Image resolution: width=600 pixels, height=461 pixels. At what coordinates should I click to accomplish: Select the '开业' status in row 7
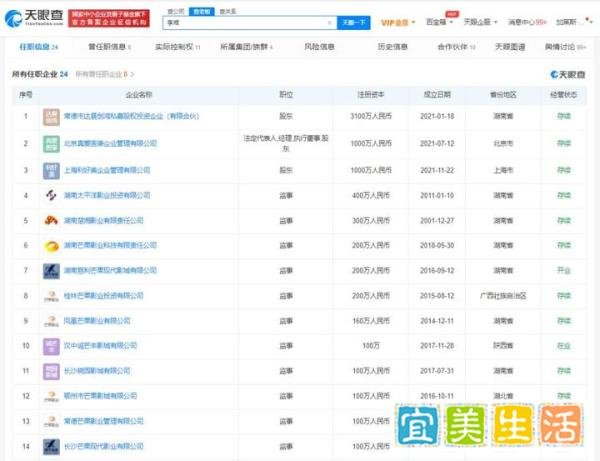pos(564,270)
